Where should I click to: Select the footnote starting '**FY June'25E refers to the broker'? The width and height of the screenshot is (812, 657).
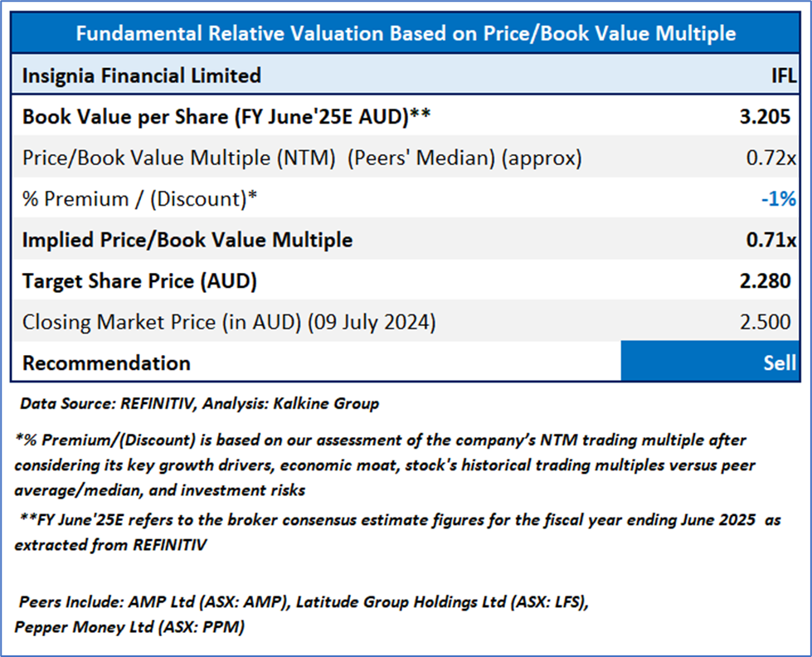click(x=401, y=519)
